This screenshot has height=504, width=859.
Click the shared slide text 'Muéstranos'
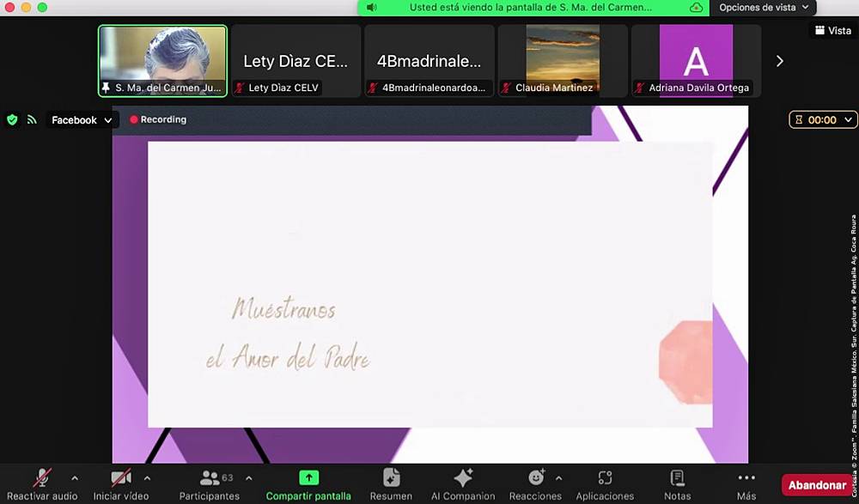pos(283,308)
